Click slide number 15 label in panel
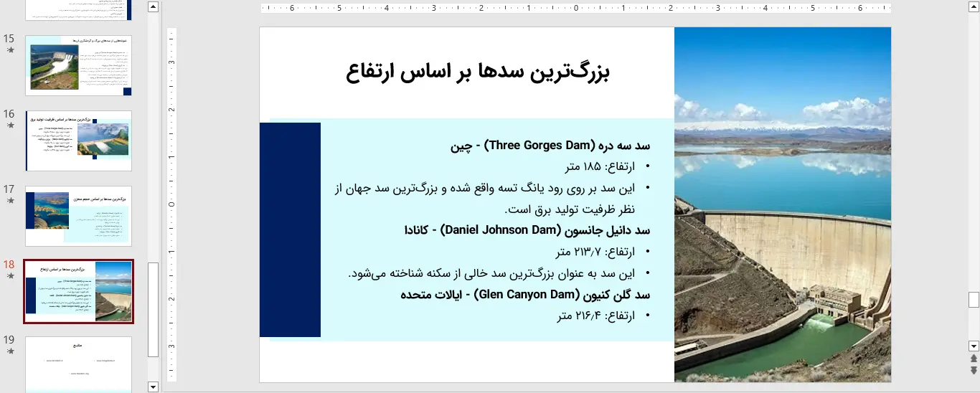Screen dimensions: 980x393 [9, 39]
